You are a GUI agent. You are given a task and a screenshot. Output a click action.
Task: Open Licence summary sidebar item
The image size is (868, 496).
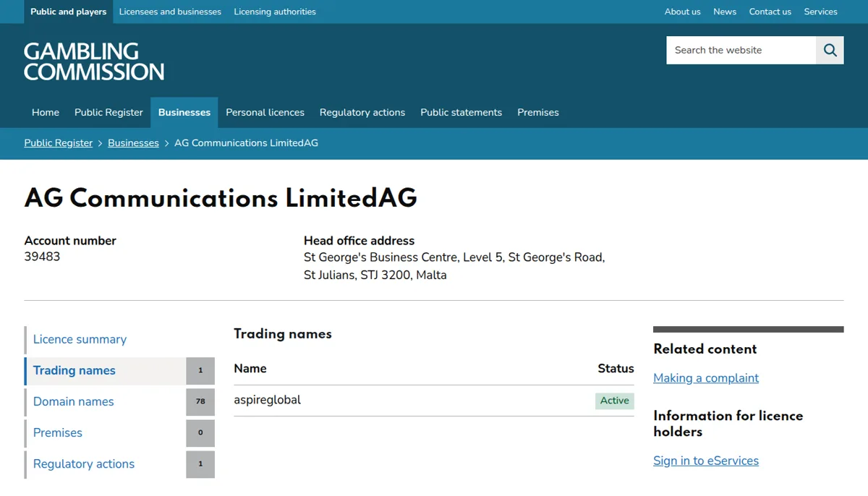(120, 339)
